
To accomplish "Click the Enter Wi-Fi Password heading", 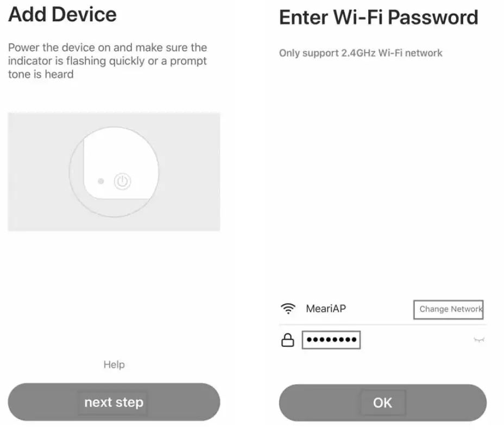I will coord(378,17).
